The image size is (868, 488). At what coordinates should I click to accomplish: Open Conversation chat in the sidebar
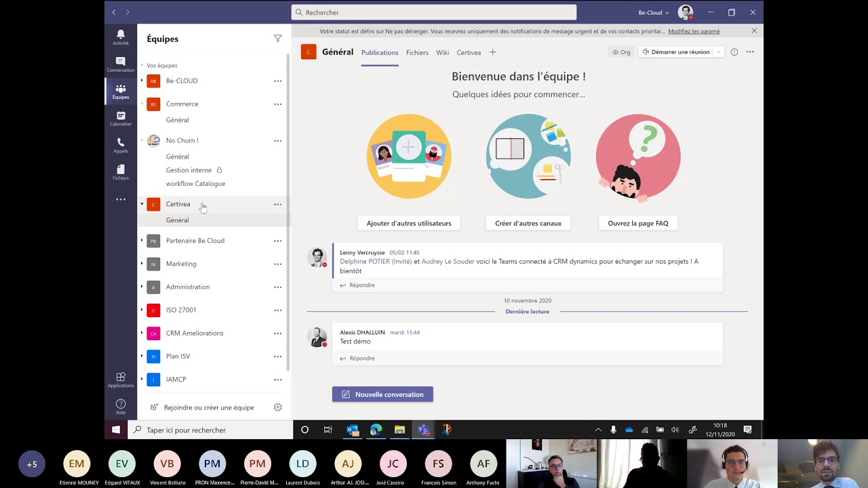pos(121,64)
